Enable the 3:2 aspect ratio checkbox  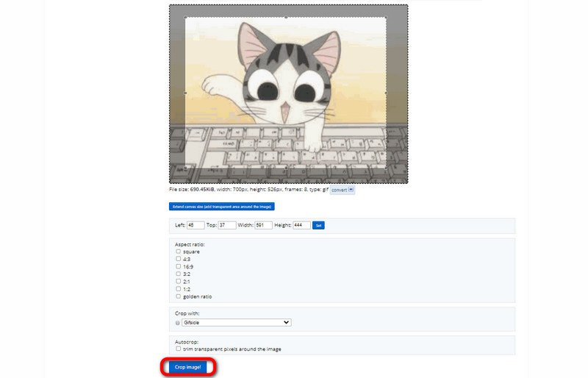pyautogui.click(x=178, y=274)
